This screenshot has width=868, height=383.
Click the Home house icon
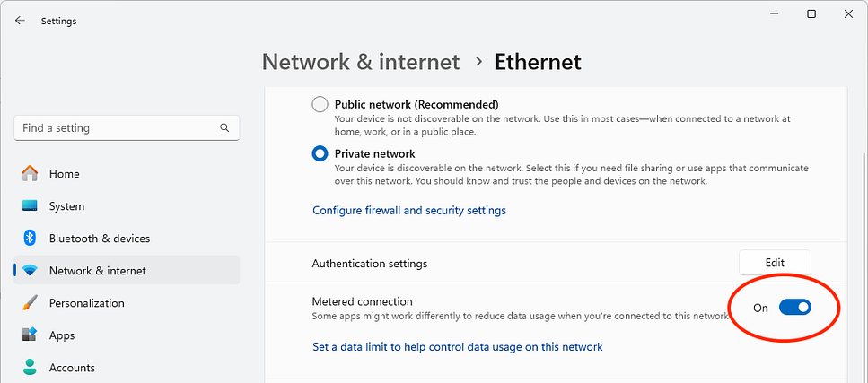pos(30,174)
